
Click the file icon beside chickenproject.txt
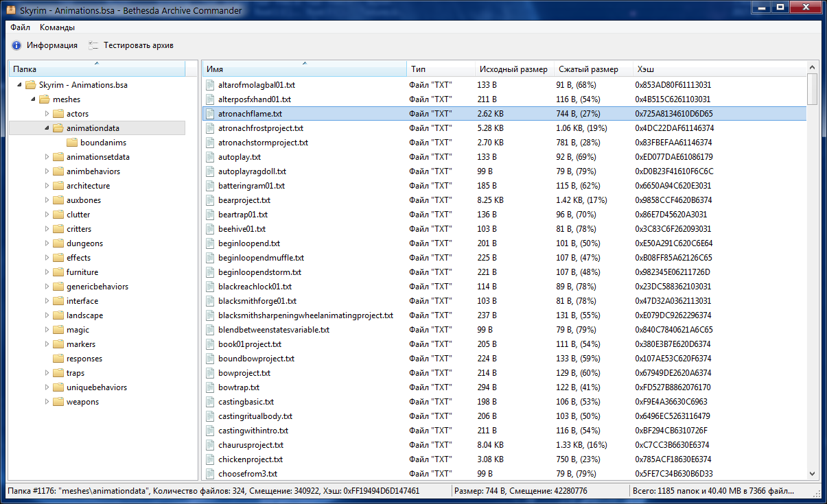point(211,459)
